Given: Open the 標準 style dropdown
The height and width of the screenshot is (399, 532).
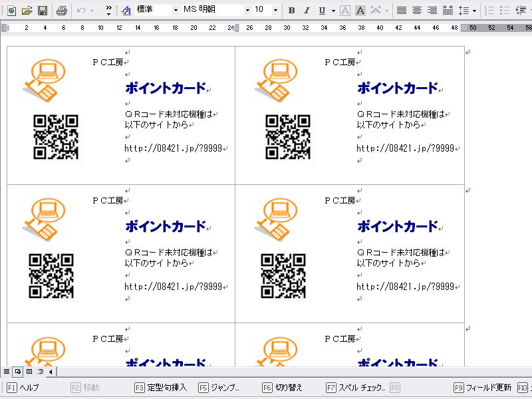Looking at the screenshot, I should 176,10.
